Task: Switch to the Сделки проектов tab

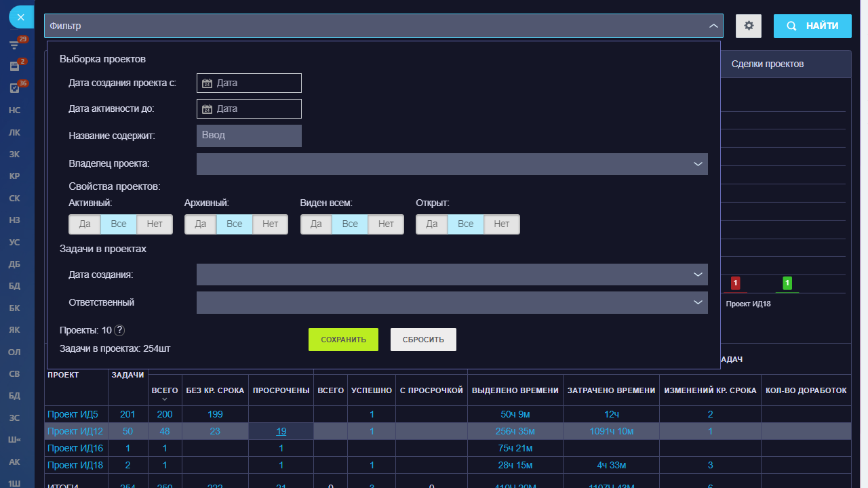Action: point(767,64)
